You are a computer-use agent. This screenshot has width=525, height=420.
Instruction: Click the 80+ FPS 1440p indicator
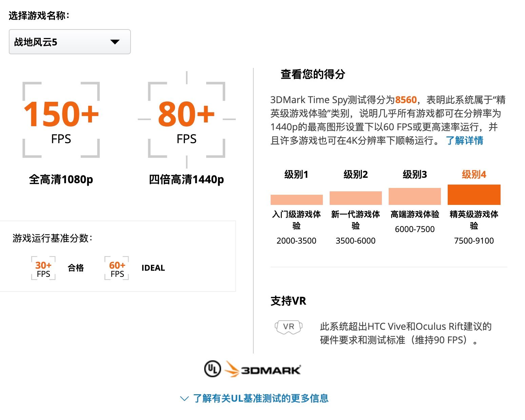(x=187, y=119)
